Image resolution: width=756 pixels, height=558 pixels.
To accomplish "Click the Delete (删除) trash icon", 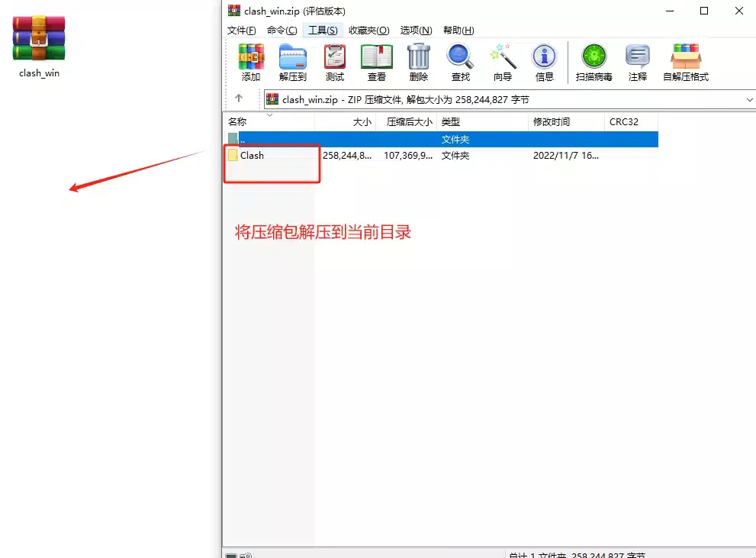I will 418,63.
